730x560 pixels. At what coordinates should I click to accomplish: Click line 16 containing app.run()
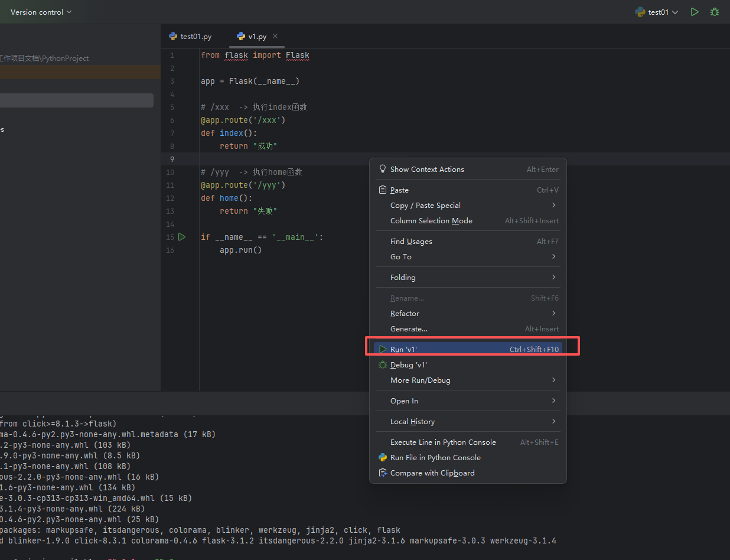[240, 250]
